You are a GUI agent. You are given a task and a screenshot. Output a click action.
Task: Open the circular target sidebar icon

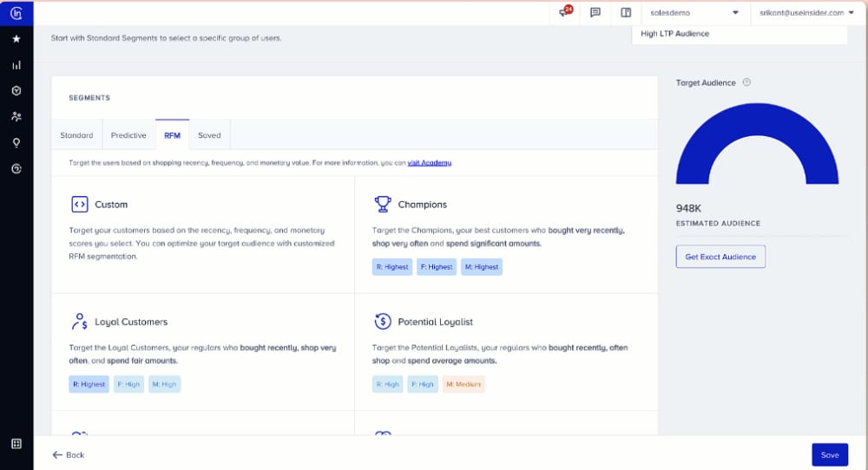coord(16,168)
